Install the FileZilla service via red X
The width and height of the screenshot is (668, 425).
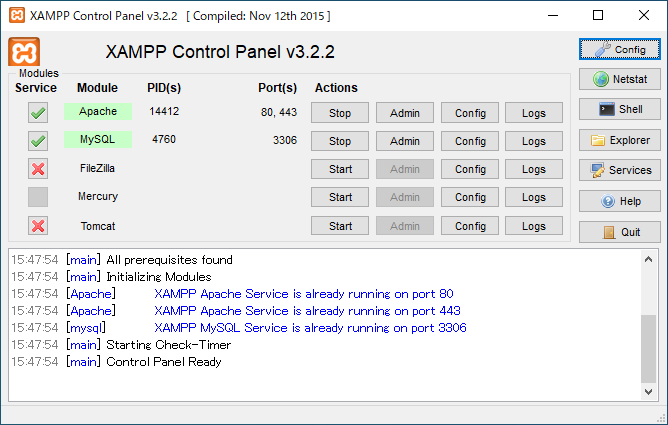click(38, 169)
